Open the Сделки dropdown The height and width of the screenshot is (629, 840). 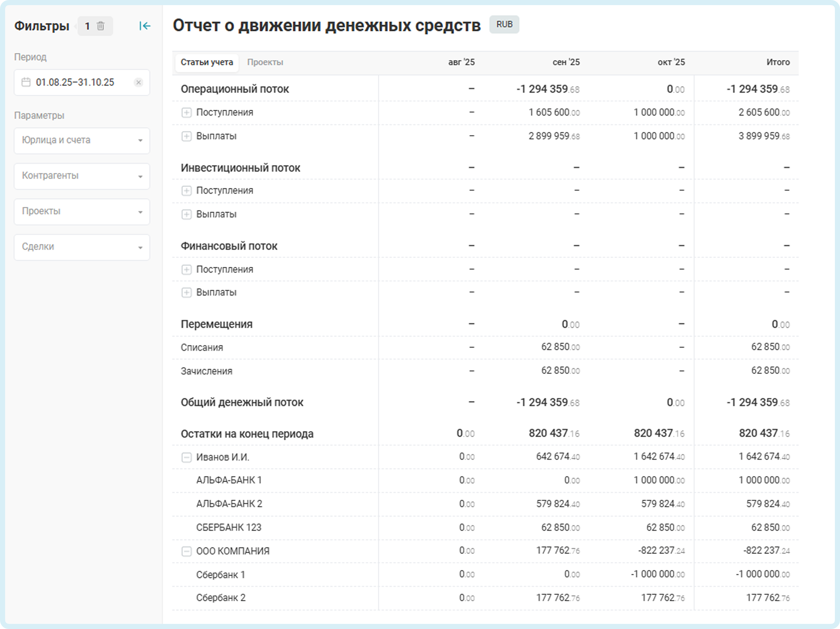tap(82, 247)
